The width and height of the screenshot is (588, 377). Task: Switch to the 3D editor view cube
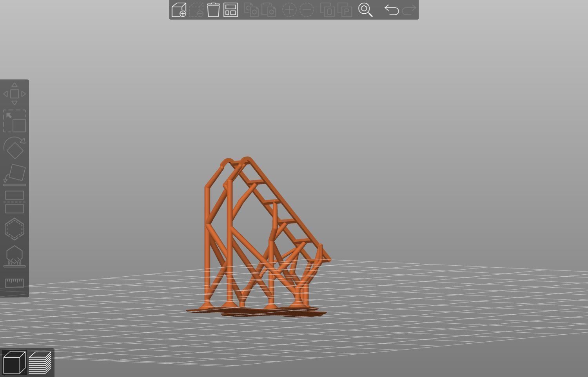pyautogui.click(x=14, y=362)
